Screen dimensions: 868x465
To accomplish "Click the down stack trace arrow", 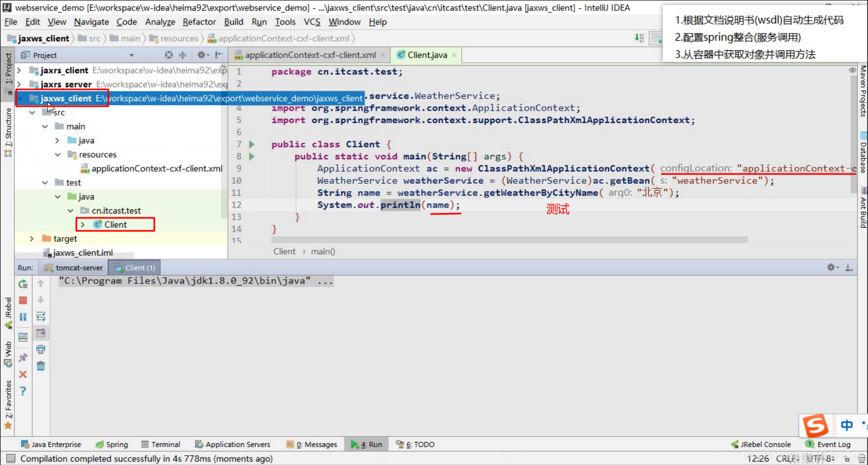I will 41,300.
